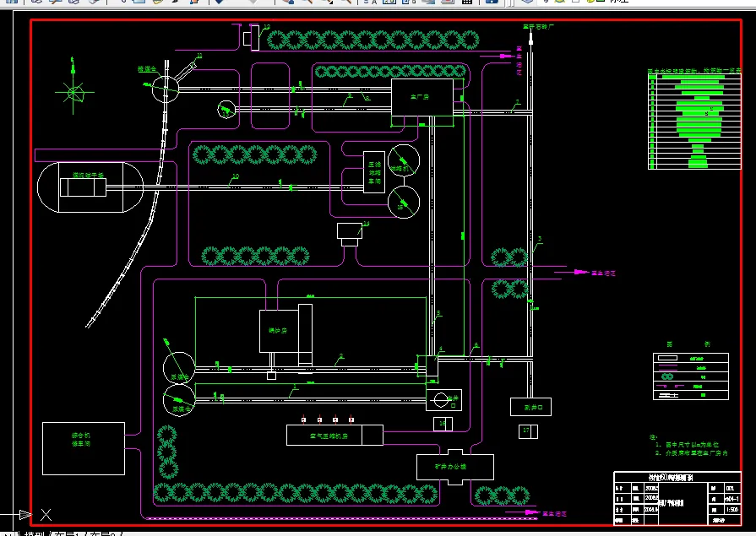Viewport: 756px width, 536px height.
Task: Click the 1:500 scale value in title block
Action: (732, 510)
